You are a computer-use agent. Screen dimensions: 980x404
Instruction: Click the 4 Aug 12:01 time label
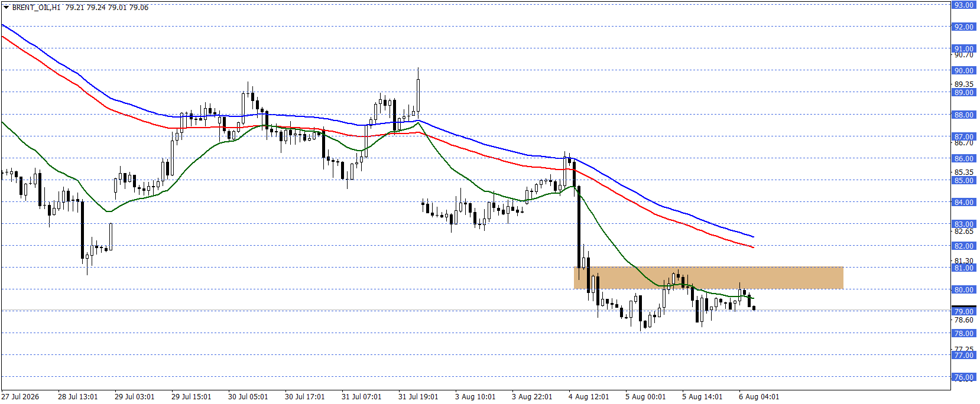(x=589, y=397)
